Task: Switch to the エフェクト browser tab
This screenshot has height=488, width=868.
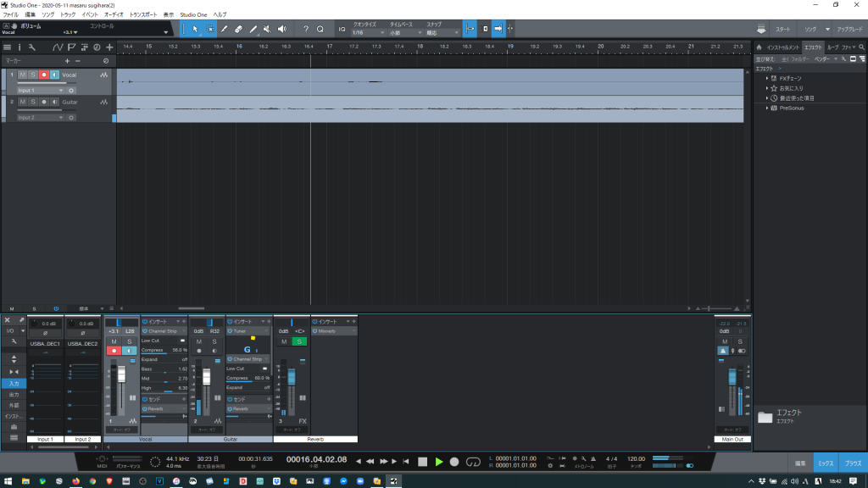Action: (x=813, y=47)
